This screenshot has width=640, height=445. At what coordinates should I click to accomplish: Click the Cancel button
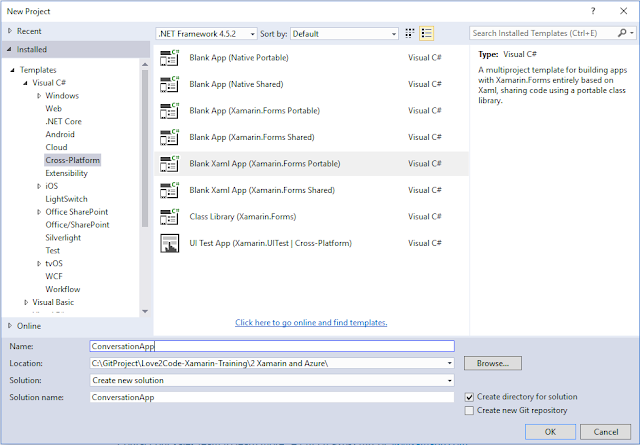click(606, 432)
